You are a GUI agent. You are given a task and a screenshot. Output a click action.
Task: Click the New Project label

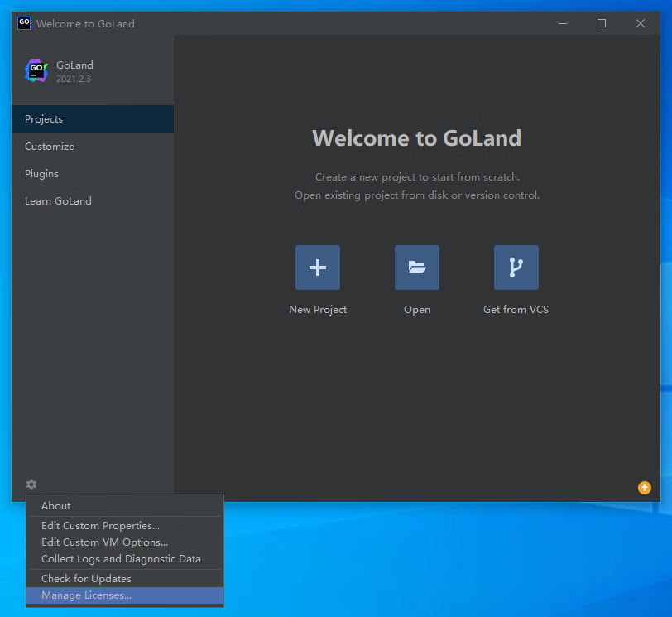tap(318, 310)
